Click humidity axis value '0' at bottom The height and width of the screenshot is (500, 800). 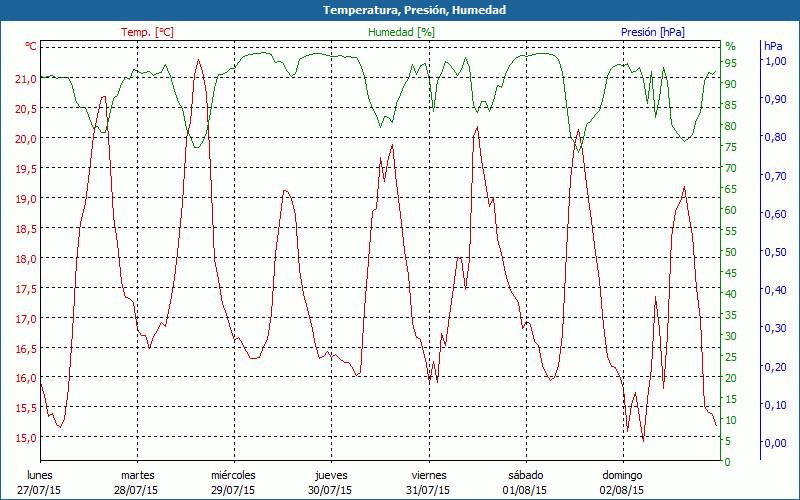pyautogui.click(x=728, y=462)
